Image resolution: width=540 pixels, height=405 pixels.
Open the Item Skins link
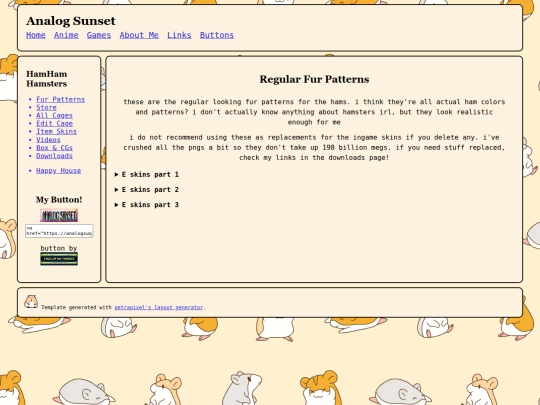[56, 132]
